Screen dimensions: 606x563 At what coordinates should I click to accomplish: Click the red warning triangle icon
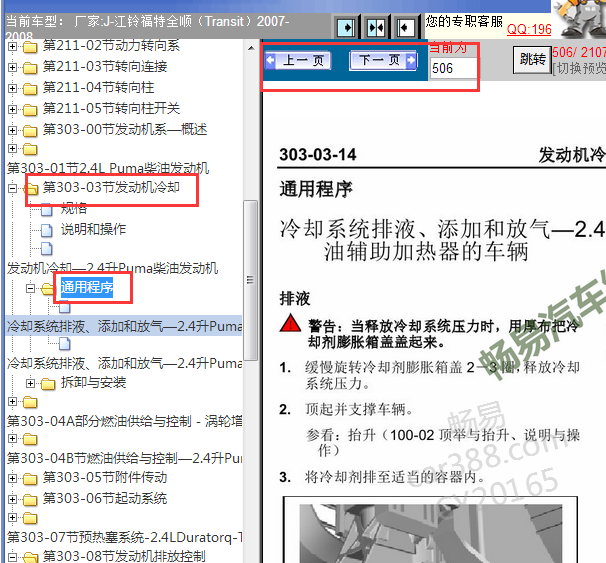(x=290, y=324)
